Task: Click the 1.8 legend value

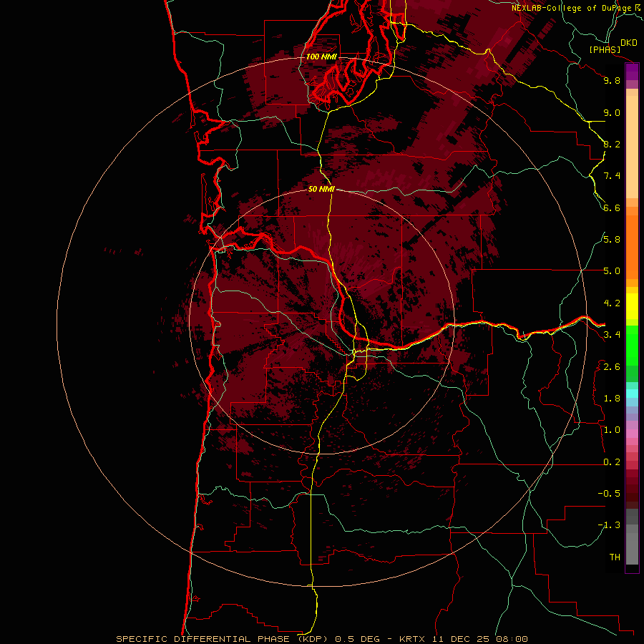Action: tap(612, 399)
